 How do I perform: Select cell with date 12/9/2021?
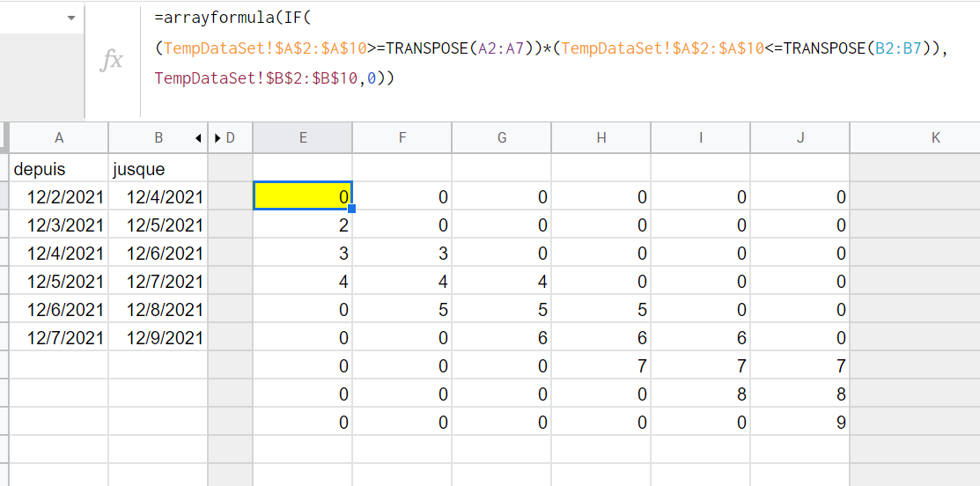tap(158, 338)
